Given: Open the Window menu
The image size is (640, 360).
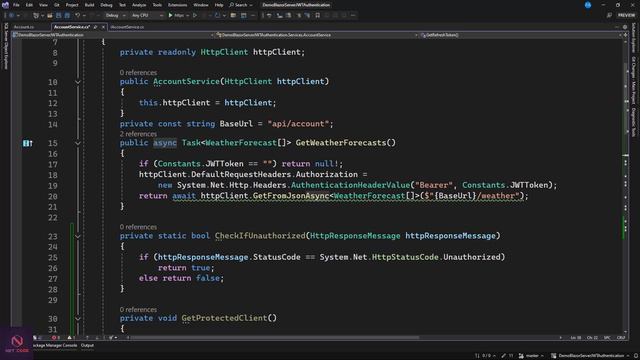Looking at the screenshot, I should (x=201, y=5).
